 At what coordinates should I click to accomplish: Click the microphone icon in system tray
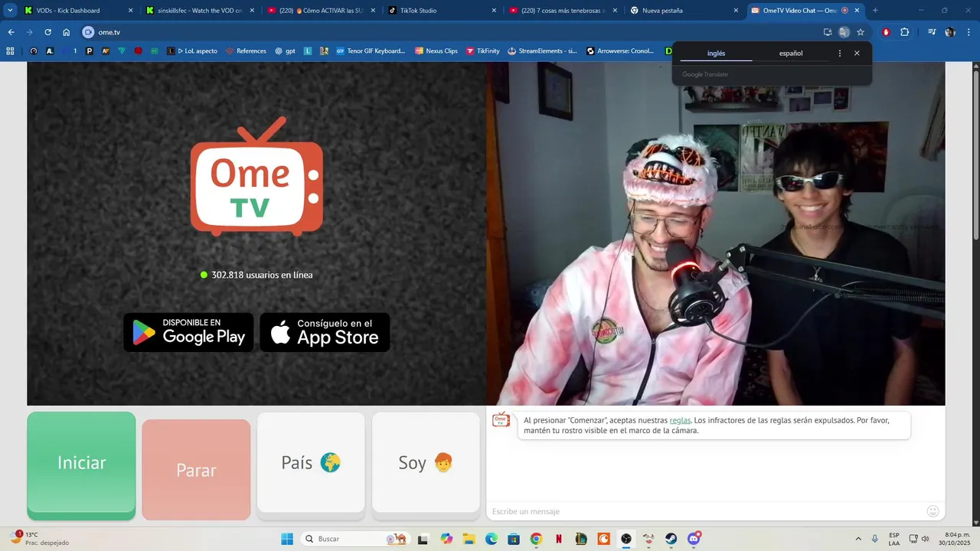coord(874,539)
